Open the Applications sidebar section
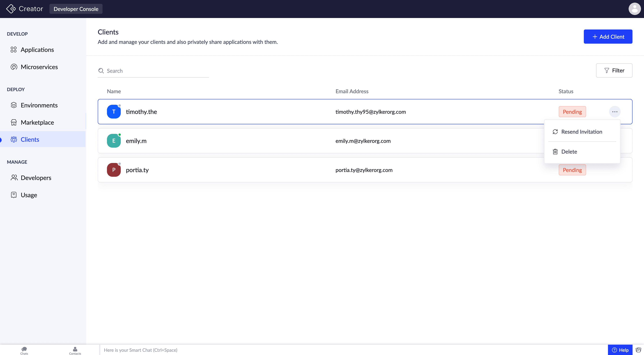The height and width of the screenshot is (355, 644). point(37,50)
